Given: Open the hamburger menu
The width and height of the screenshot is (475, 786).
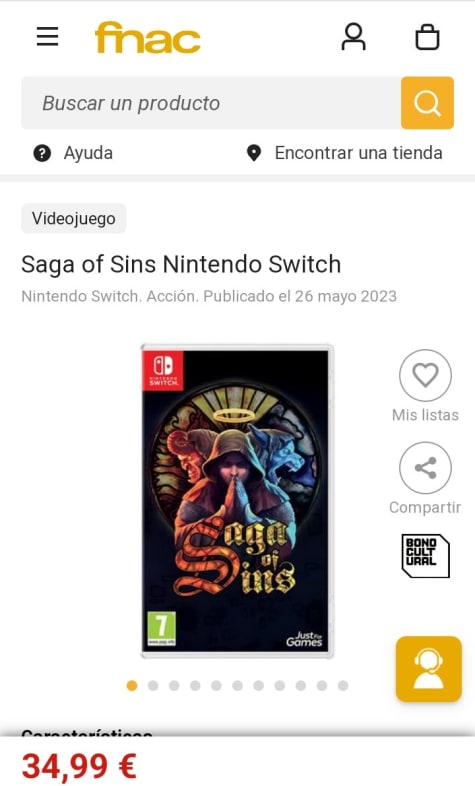Looking at the screenshot, I should 48,37.
